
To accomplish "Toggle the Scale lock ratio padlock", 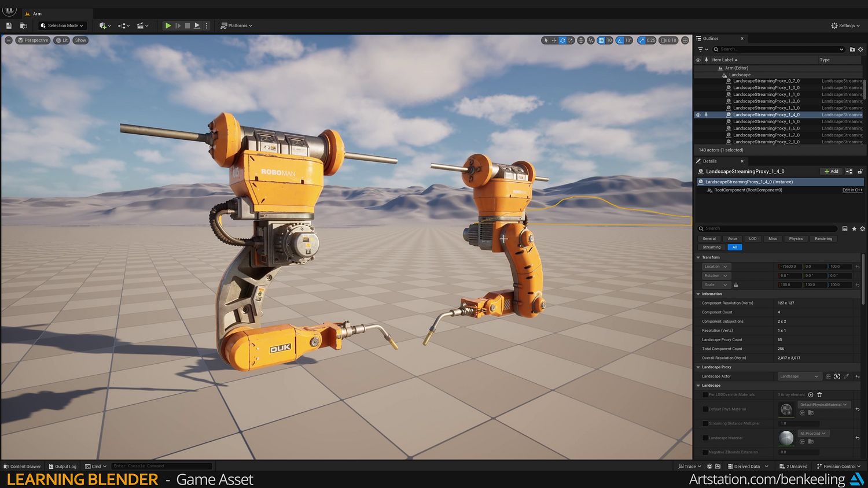I will tap(736, 285).
